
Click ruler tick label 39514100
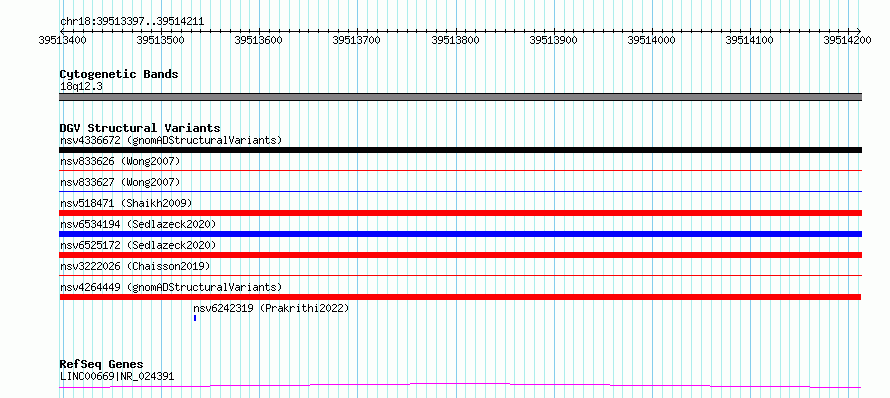click(x=750, y=40)
